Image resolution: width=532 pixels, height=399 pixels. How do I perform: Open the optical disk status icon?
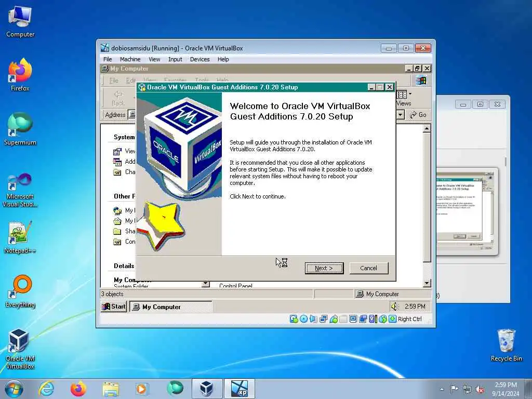point(303,319)
